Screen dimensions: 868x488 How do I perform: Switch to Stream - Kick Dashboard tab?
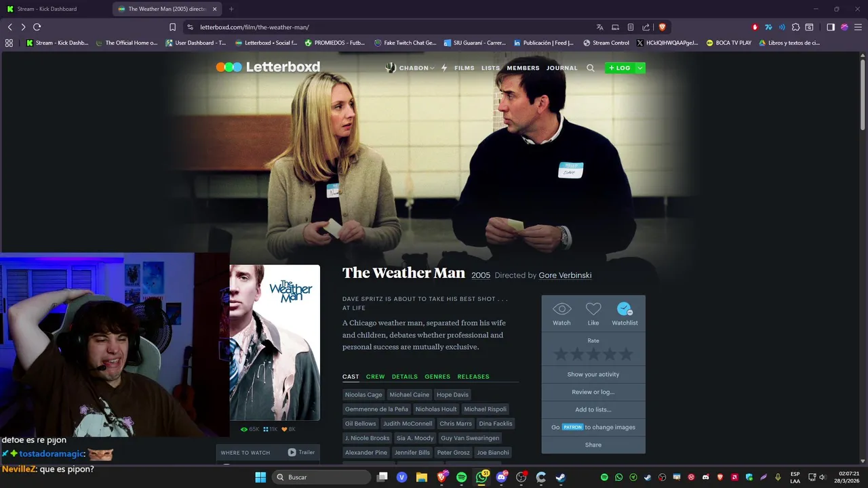56,9
